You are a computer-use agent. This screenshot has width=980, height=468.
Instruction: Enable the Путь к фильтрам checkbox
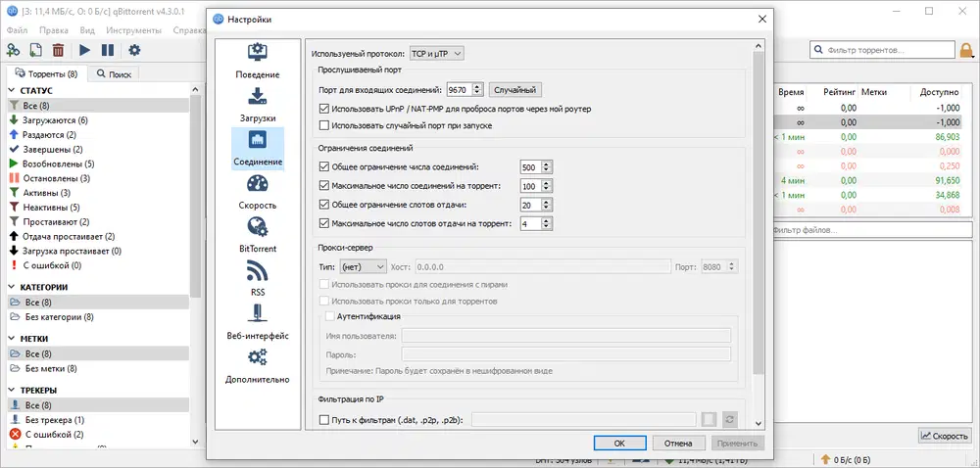[x=323, y=421]
